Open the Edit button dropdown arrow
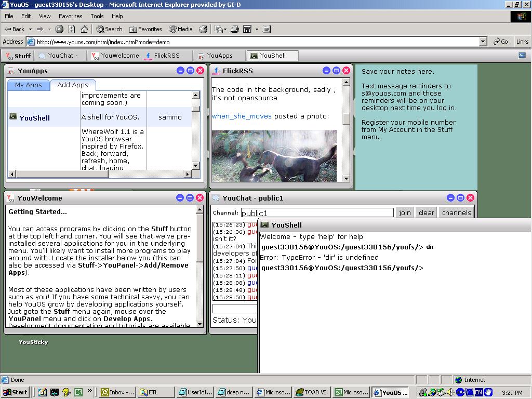Image resolution: width=532 pixels, height=399 pixels. 257,29
